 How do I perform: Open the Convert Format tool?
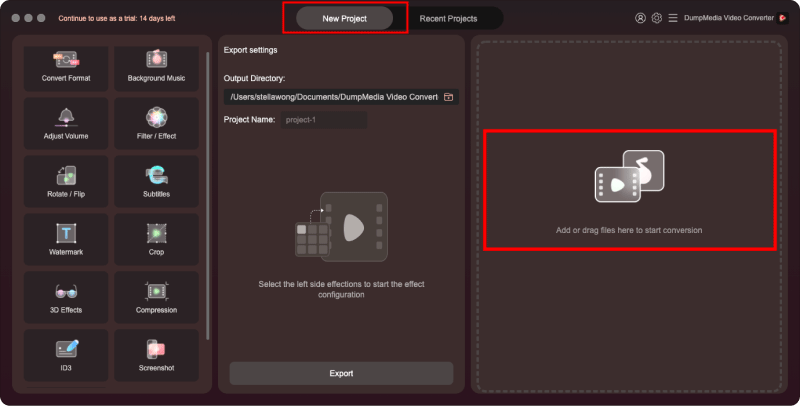click(66, 66)
